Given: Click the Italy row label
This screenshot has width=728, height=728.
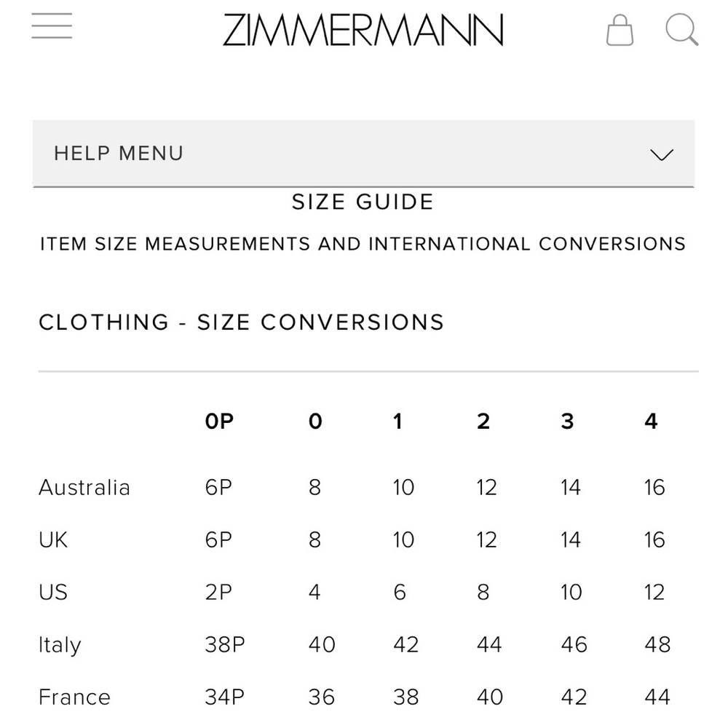Looking at the screenshot, I should pos(60,646).
